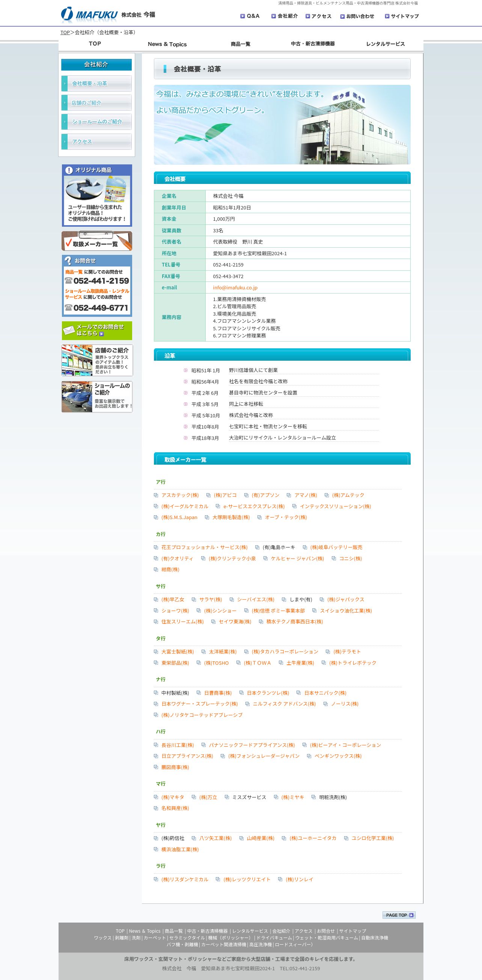This screenshot has width=482, height=980.
Task: Click the external-link icon beside 花王プロフェッショナル・サービス(株)
Action: [x=156, y=547]
